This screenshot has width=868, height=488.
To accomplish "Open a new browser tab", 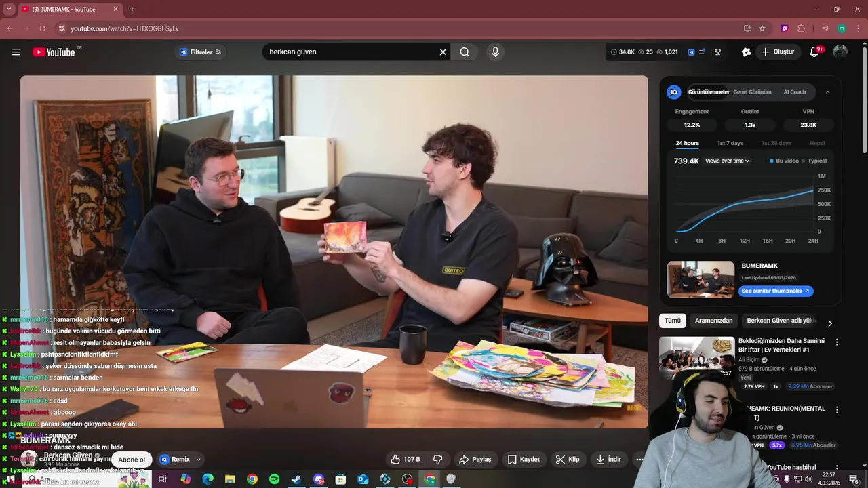I will [x=132, y=9].
